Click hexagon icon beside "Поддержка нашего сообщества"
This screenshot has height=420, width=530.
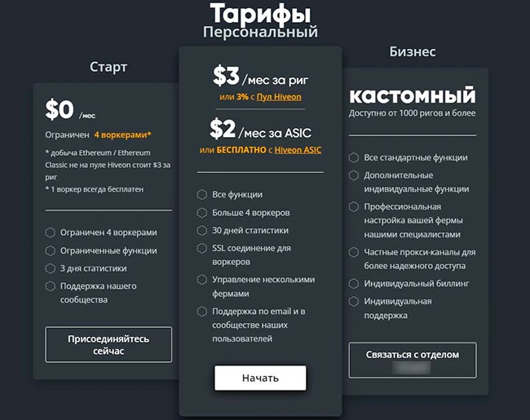click(51, 286)
